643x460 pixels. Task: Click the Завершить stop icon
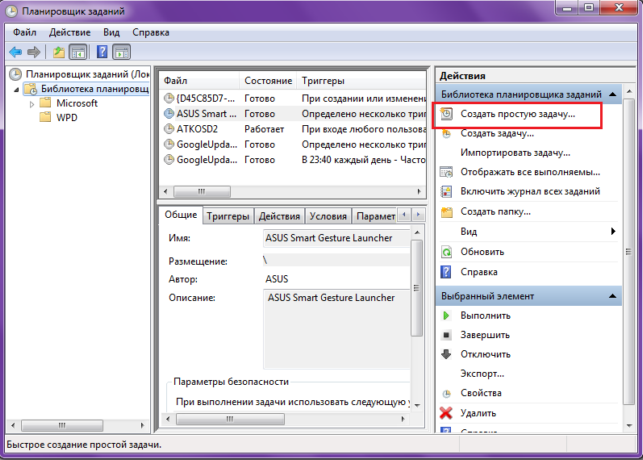(446, 335)
